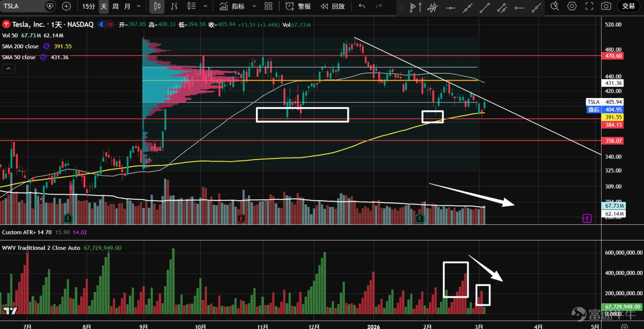The width and height of the screenshot is (644, 329).
Task: Select the horizontal ray drawing tool
Action: tap(519, 8)
